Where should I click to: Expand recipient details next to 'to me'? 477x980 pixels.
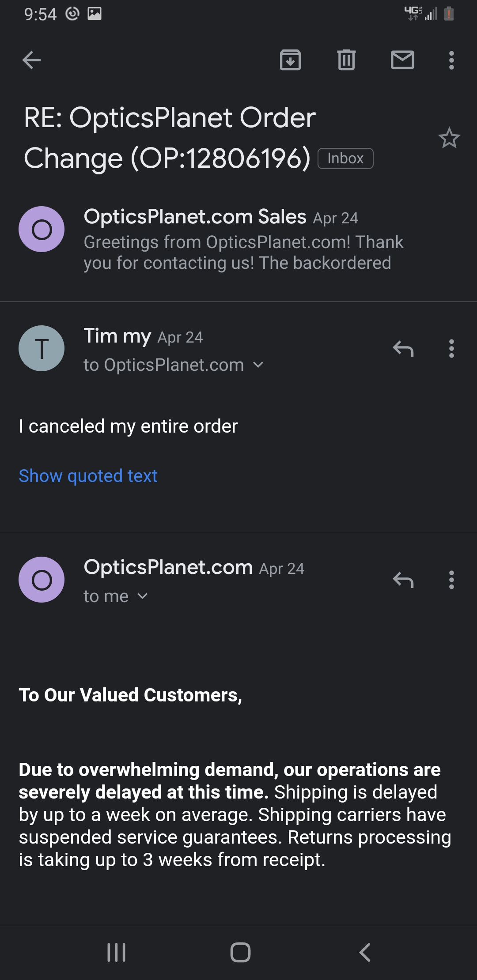pos(143,596)
